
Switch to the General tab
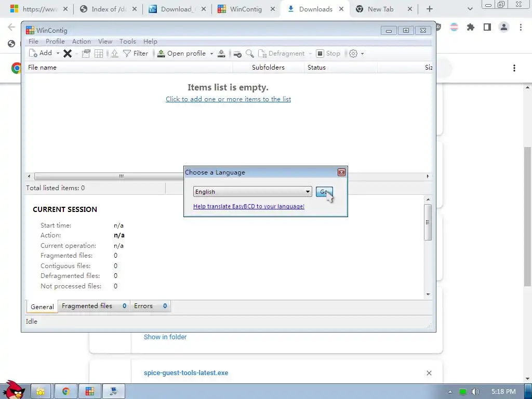42,307
